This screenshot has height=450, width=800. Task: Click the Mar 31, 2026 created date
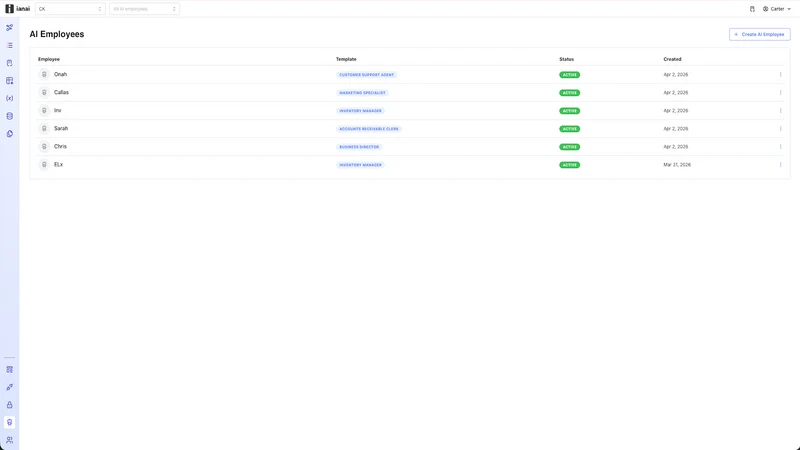tap(677, 165)
